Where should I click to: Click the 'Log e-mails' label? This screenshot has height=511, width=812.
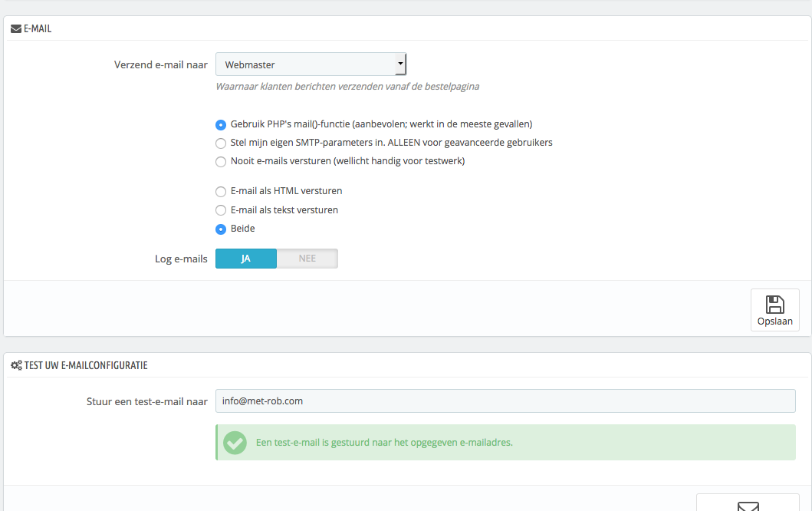click(x=181, y=259)
